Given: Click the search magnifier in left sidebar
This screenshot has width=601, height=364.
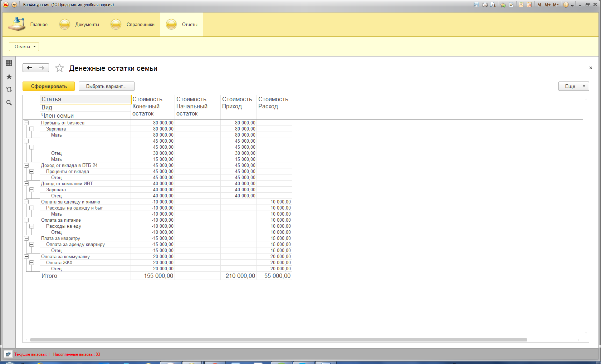Looking at the screenshot, I should click(x=9, y=103).
